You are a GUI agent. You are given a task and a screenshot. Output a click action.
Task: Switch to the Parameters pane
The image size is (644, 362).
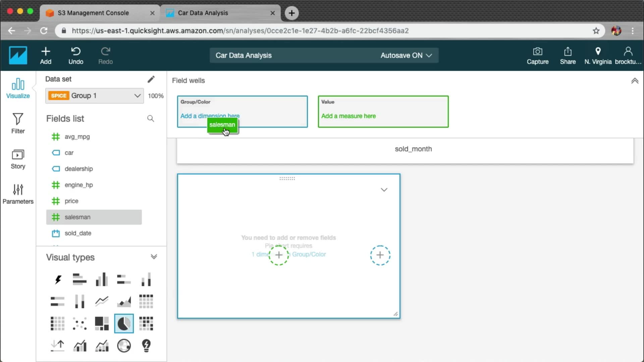(18, 194)
